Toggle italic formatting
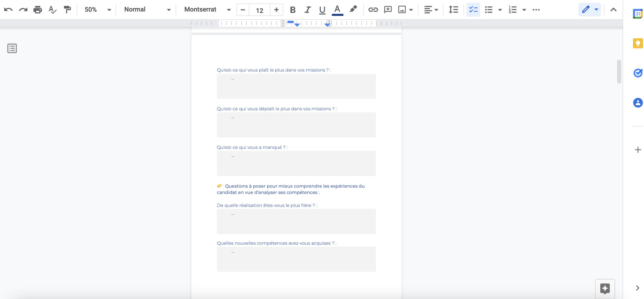This screenshot has width=644, height=299. pyautogui.click(x=307, y=10)
